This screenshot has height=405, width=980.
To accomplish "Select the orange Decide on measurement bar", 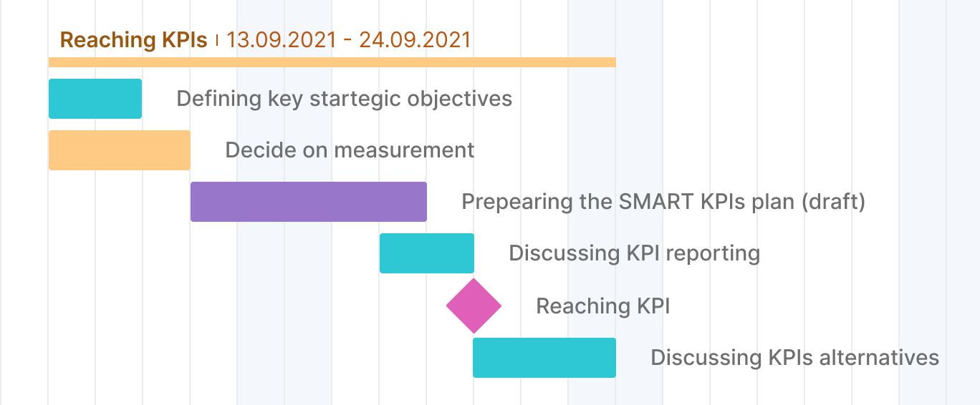I will pyautogui.click(x=120, y=150).
